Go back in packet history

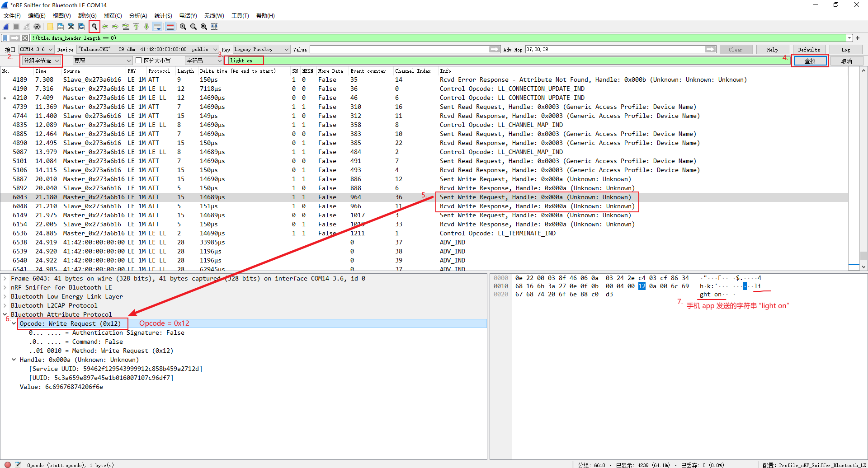(x=105, y=27)
